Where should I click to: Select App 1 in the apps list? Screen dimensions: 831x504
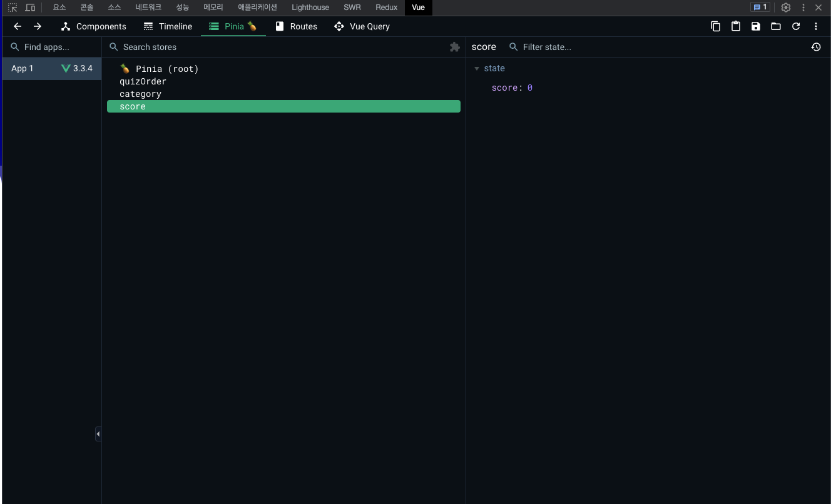[52, 69]
